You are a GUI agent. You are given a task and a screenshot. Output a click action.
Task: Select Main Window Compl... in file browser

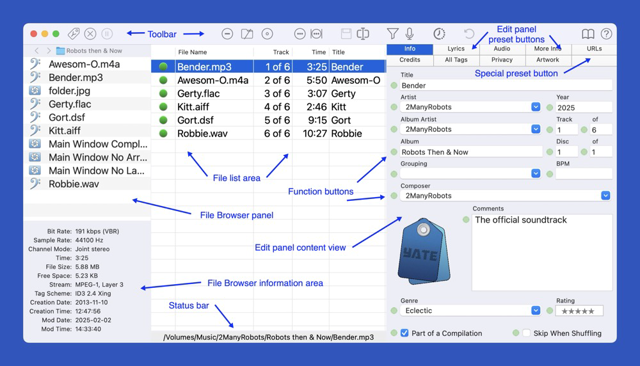[87, 144]
